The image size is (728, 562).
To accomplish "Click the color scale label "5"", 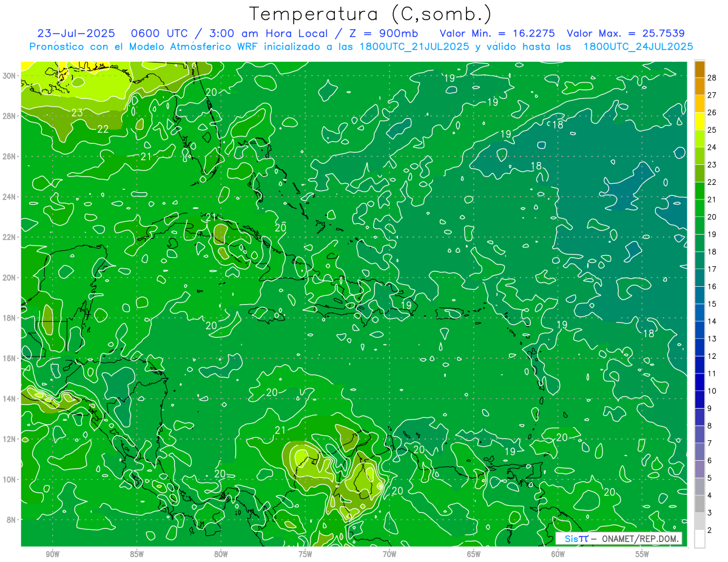I will coord(710,478).
